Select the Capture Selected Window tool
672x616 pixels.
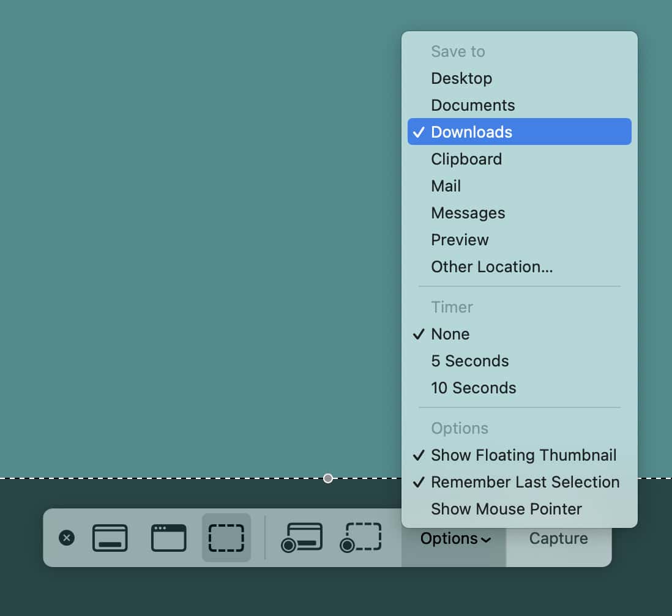coord(168,538)
